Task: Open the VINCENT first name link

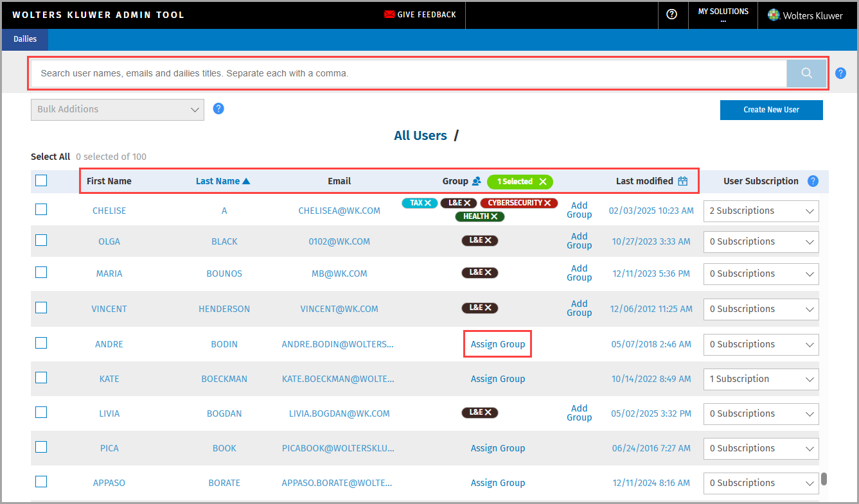Action: point(109,309)
